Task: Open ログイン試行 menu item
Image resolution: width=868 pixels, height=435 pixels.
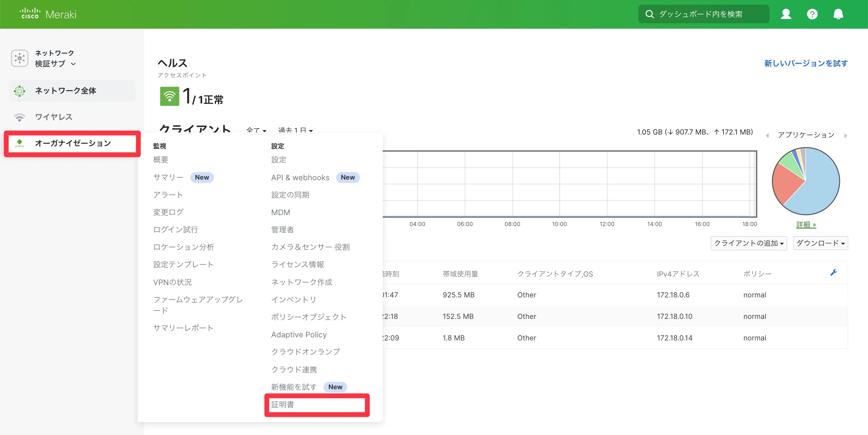Action: pyautogui.click(x=176, y=229)
